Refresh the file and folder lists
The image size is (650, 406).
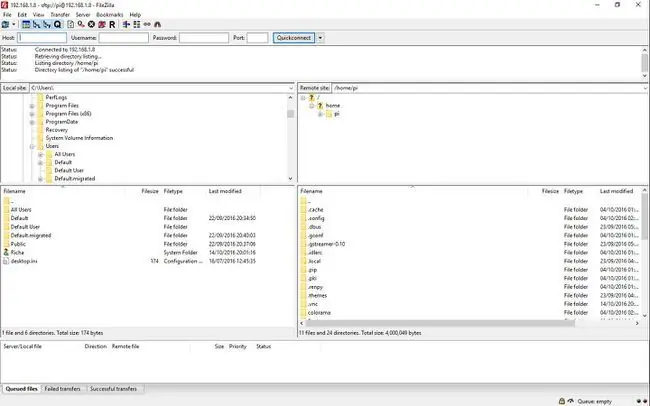[x=70, y=24]
